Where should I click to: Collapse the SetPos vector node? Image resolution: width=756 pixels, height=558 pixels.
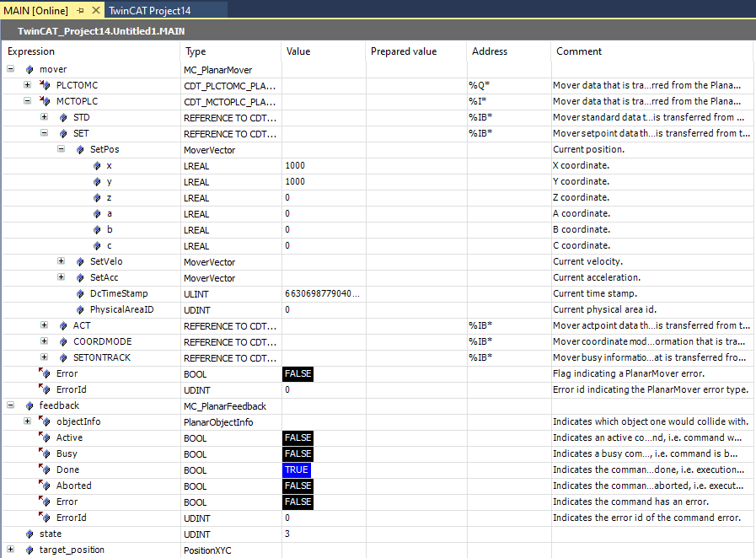62,149
